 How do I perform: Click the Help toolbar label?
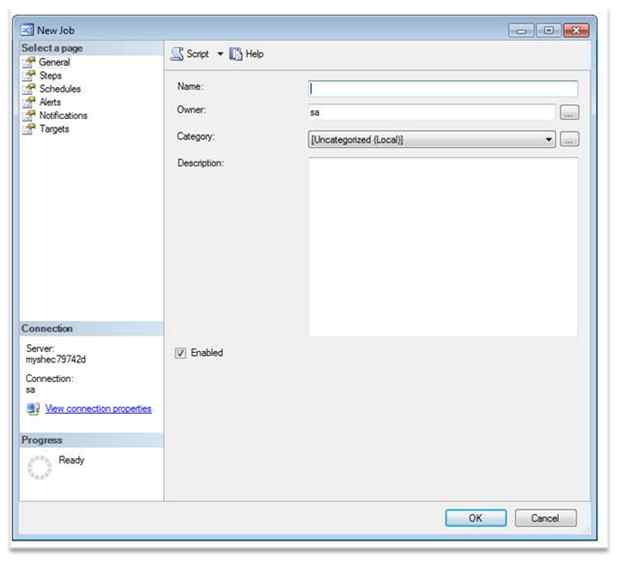click(x=255, y=54)
